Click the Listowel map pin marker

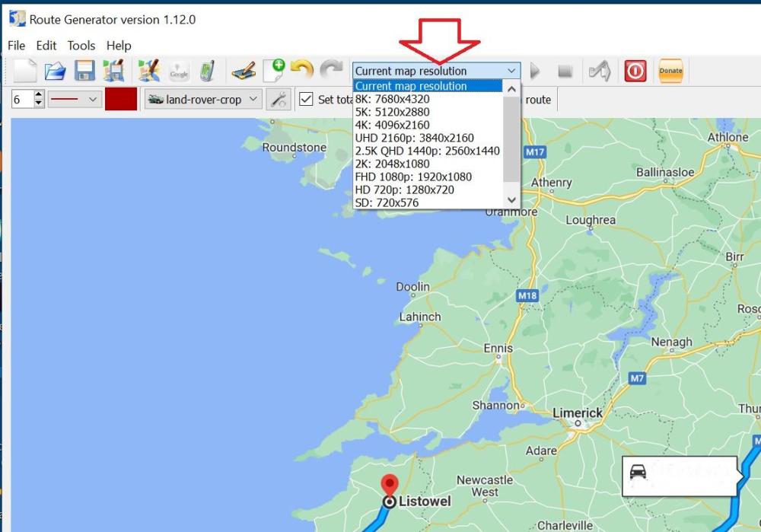tap(390, 487)
